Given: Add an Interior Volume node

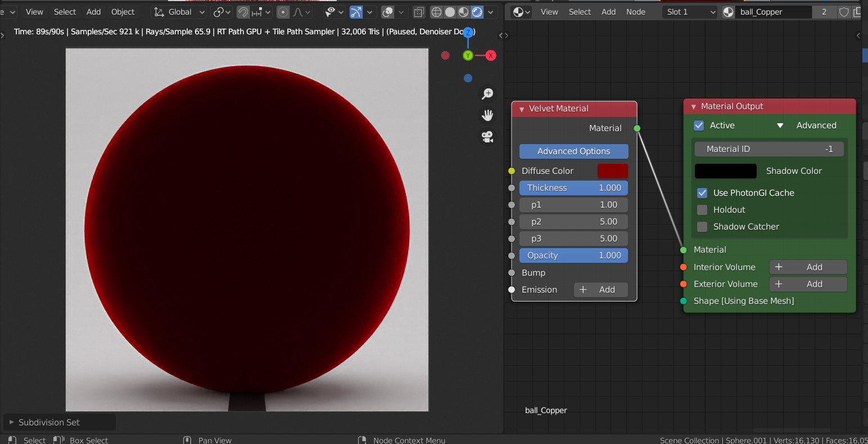Looking at the screenshot, I should click(x=808, y=267).
